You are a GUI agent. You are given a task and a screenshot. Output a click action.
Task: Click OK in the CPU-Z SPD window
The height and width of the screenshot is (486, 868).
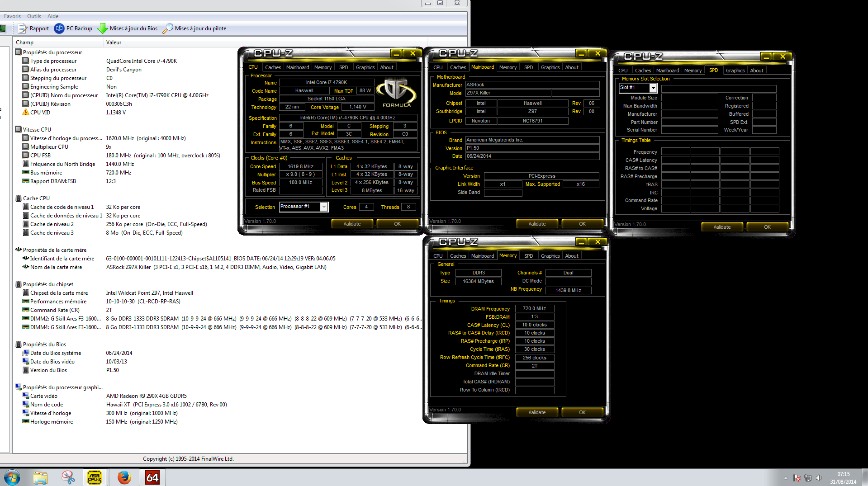767,227
